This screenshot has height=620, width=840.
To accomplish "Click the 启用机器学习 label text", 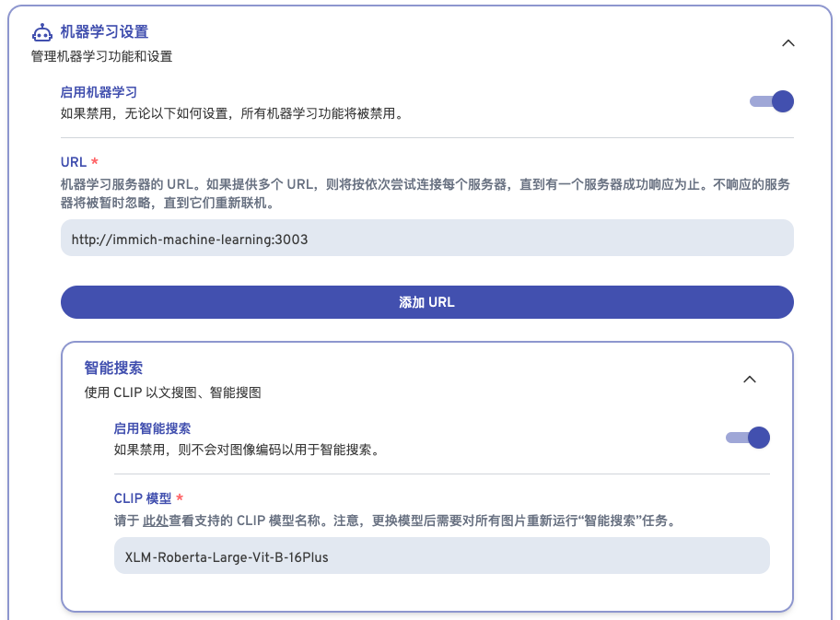I will (99, 92).
